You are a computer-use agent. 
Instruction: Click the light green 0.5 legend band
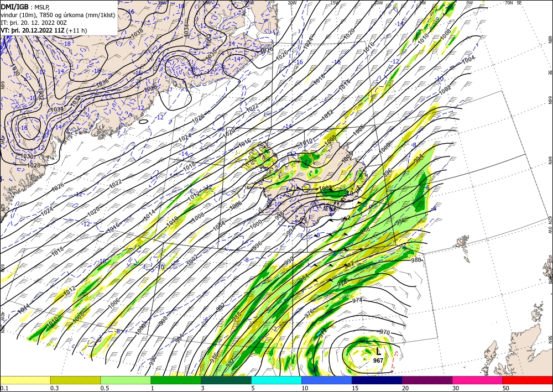pos(126,380)
